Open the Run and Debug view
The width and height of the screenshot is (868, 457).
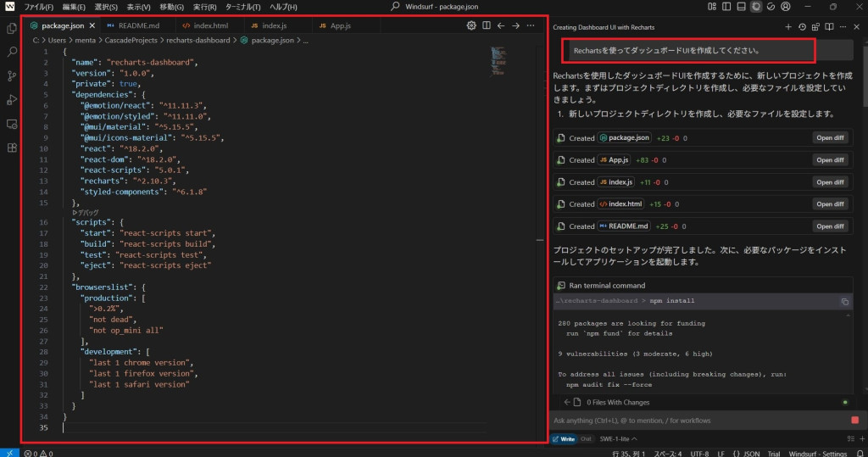pyautogui.click(x=12, y=100)
